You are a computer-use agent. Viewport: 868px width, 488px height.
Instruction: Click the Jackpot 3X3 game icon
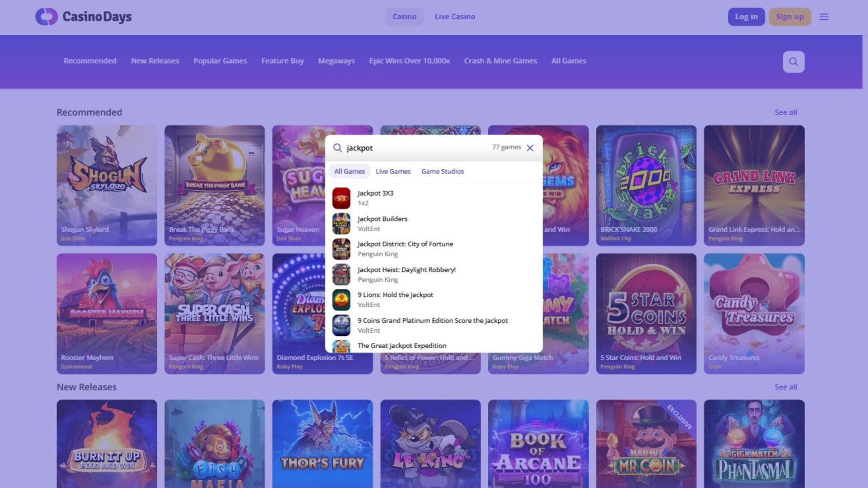[x=341, y=198]
